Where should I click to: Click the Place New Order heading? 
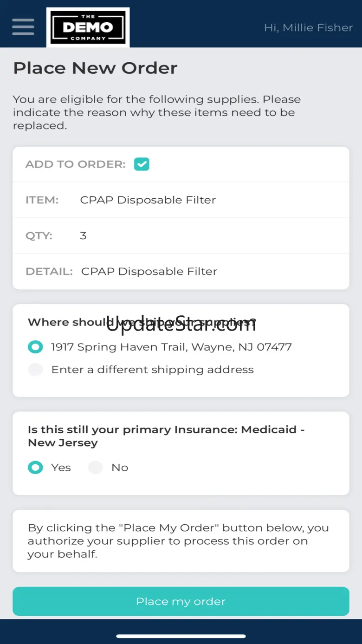point(95,68)
